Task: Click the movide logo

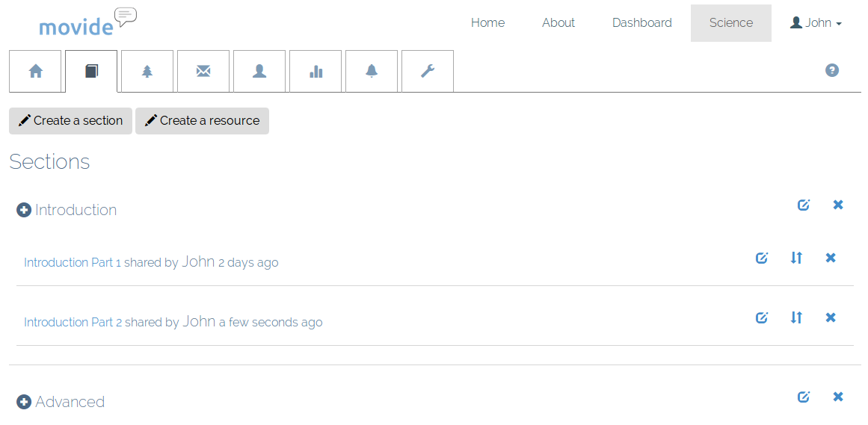Action: pyautogui.click(x=87, y=22)
